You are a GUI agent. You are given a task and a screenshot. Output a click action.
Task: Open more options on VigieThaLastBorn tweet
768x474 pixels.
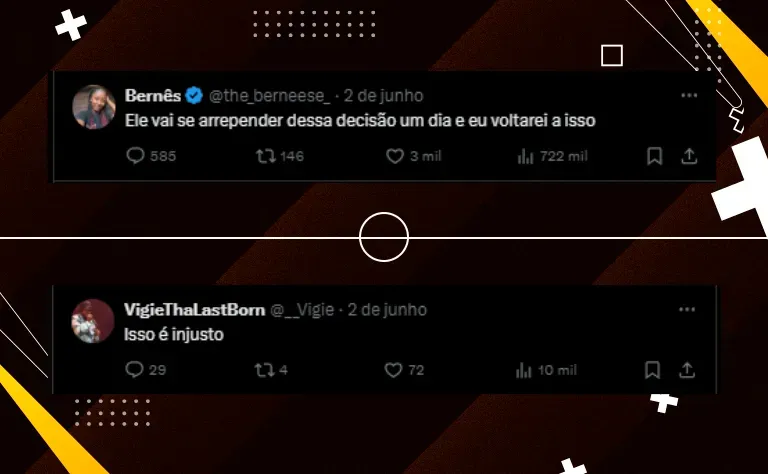[x=687, y=309]
